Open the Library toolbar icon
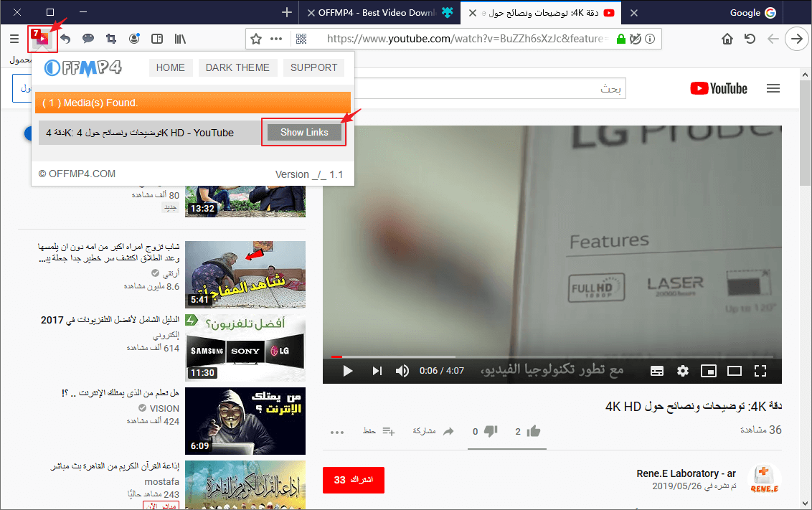Screen dimensions: 812x510 [x=180, y=38]
